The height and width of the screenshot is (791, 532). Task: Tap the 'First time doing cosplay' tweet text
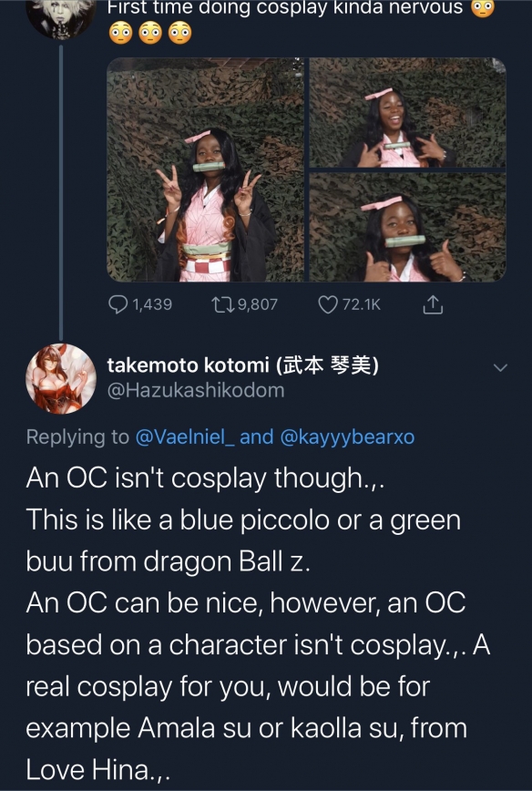click(x=301, y=21)
